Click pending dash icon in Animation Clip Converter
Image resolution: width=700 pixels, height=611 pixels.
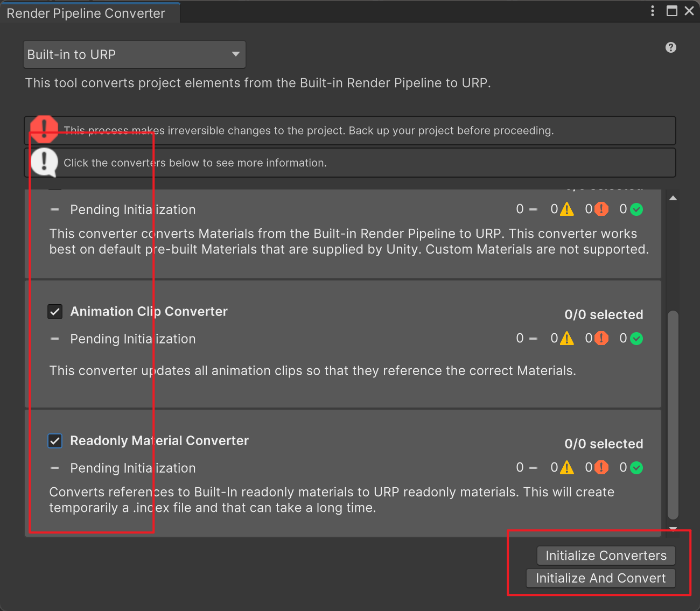(54, 339)
